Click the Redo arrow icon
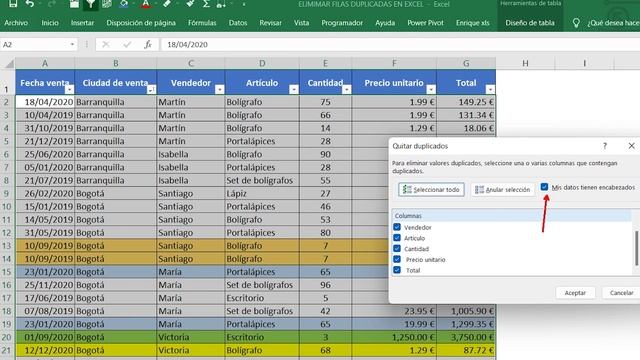640x360 pixels. point(52,4)
